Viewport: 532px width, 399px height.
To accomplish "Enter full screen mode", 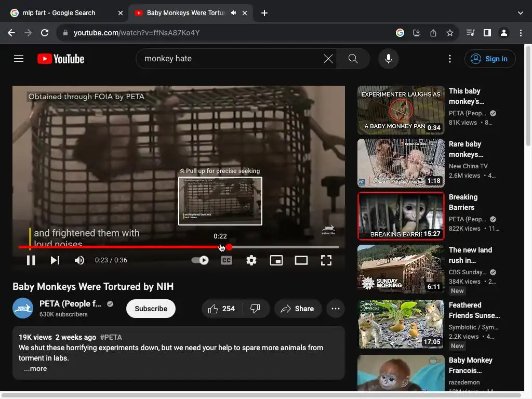I will [326, 260].
